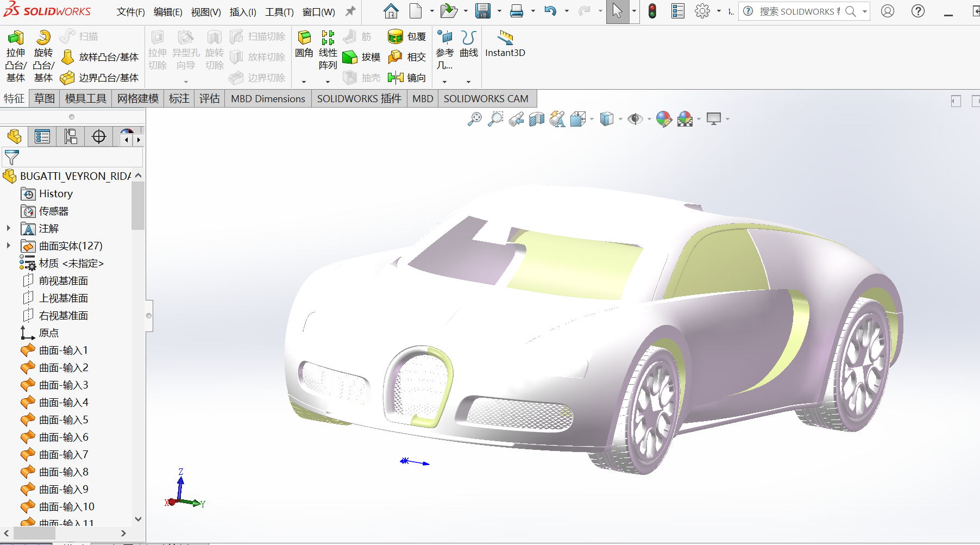Open the View Orientation icon
The image size is (980, 545).
pyautogui.click(x=578, y=119)
